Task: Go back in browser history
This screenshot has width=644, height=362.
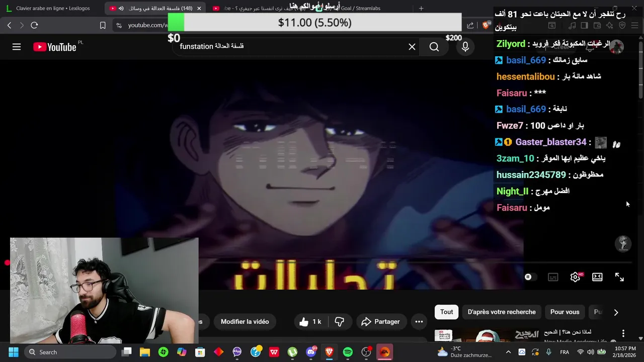Action: pos(9,25)
